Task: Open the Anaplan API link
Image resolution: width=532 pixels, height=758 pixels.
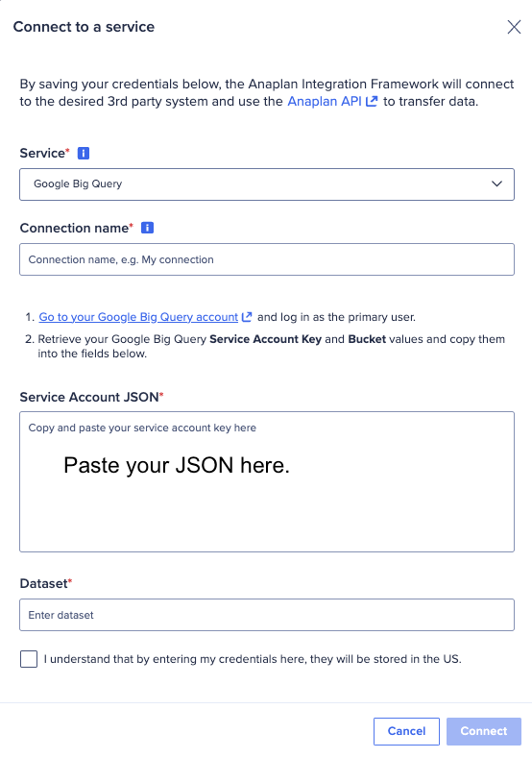Action: [x=325, y=102]
